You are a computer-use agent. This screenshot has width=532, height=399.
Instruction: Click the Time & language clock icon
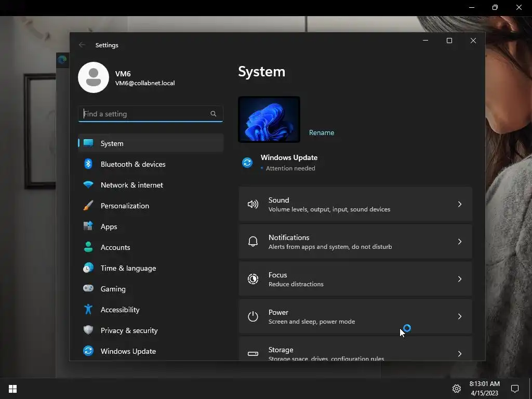pos(88,268)
